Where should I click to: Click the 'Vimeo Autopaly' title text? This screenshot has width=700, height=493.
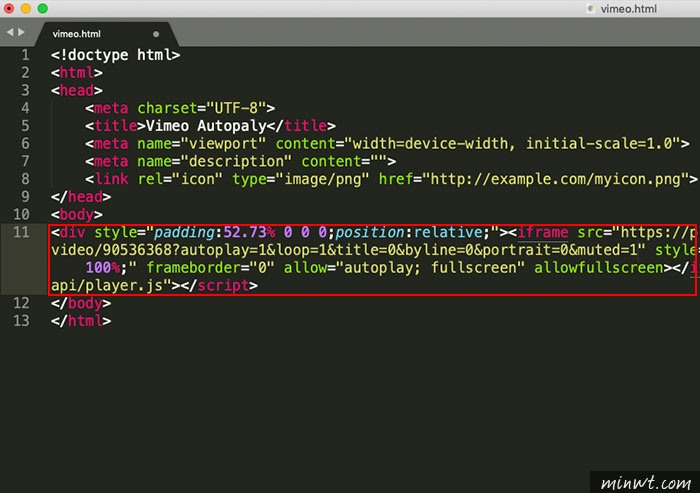pyautogui.click(x=206, y=126)
